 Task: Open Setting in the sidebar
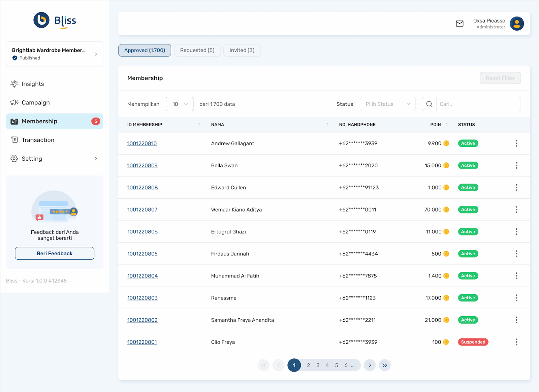click(x=55, y=159)
